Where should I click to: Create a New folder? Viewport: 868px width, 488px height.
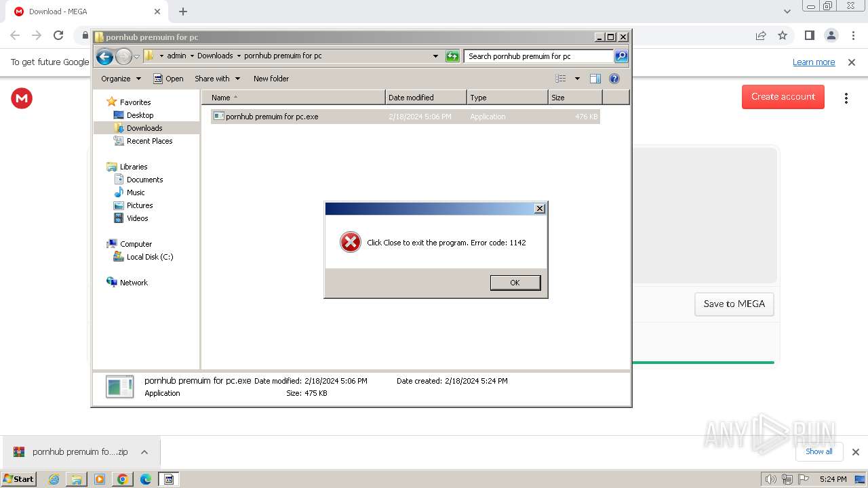pyautogui.click(x=271, y=79)
